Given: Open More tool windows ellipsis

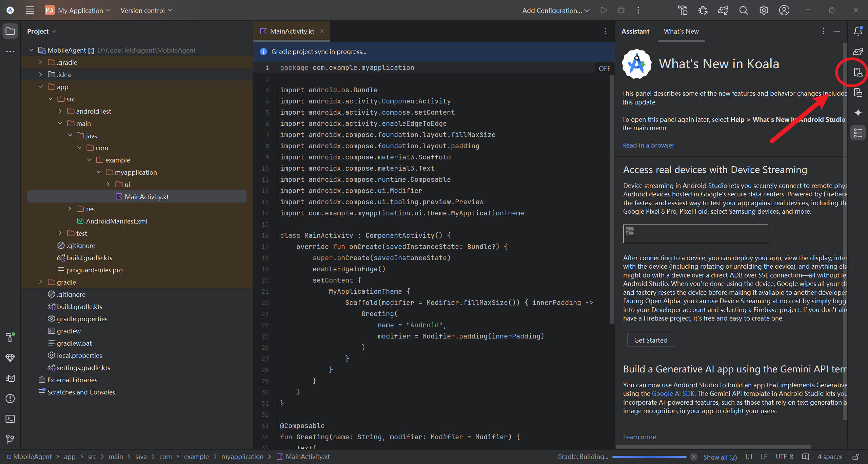Looking at the screenshot, I should pyautogui.click(x=10, y=52).
